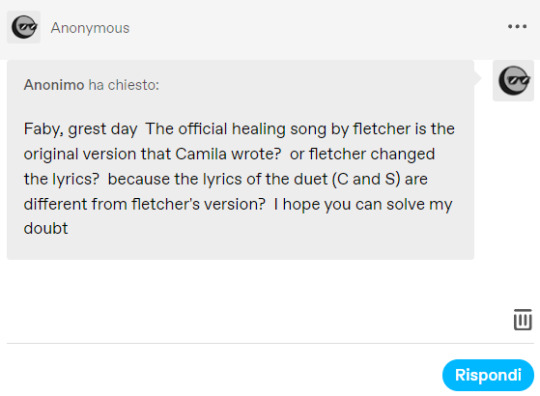
Task: Click 'fletcher's version?' in the message
Action: point(198,204)
